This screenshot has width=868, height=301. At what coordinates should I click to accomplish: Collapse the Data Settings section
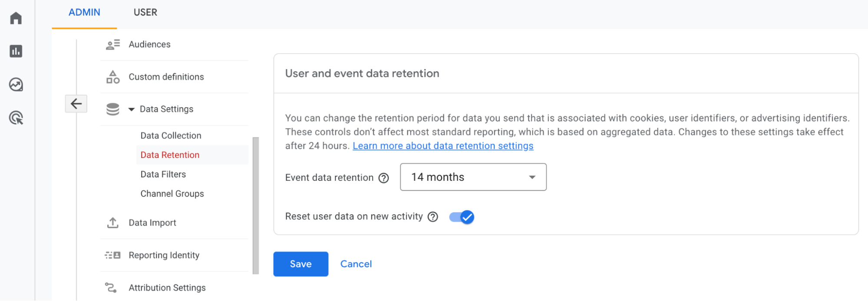coord(131,109)
